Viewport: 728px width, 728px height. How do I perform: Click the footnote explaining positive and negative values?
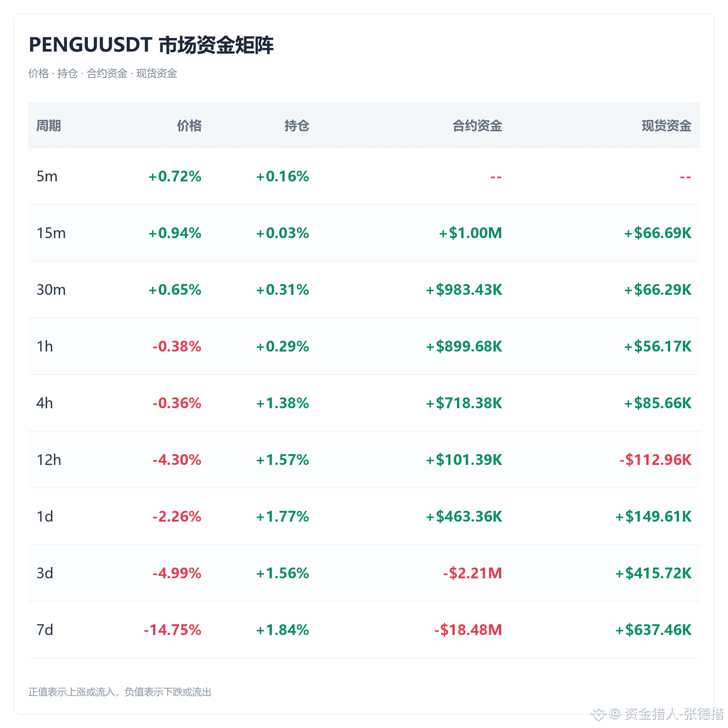(x=120, y=692)
